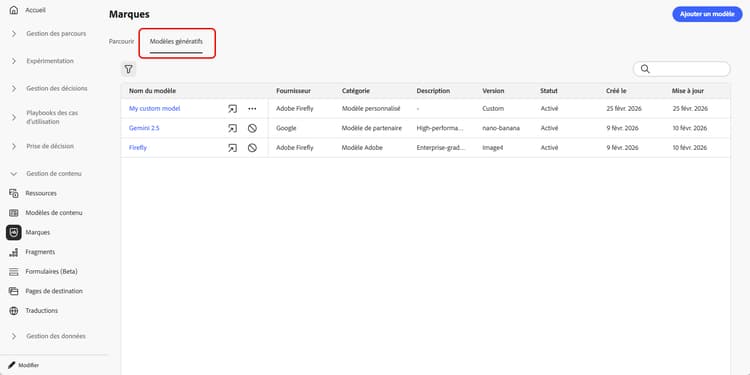Click disable icon for Gemini 2.5
This screenshot has width=750, height=375.
[x=252, y=128]
